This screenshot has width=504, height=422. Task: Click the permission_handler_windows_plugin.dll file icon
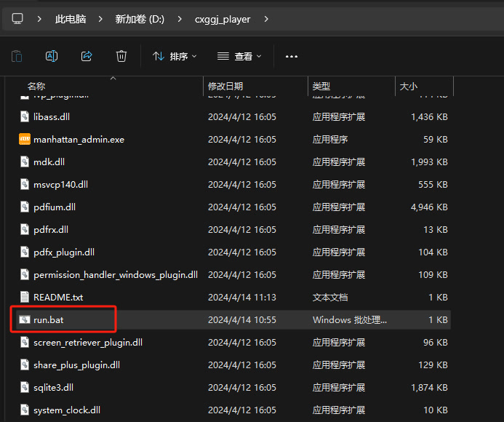coord(25,274)
